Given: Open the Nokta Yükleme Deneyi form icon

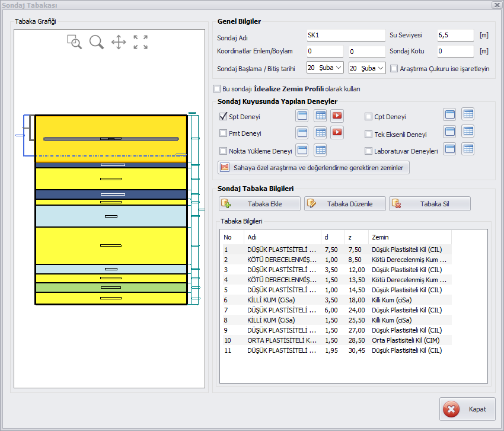Looking at the screenshot, I should click(302, 150).
